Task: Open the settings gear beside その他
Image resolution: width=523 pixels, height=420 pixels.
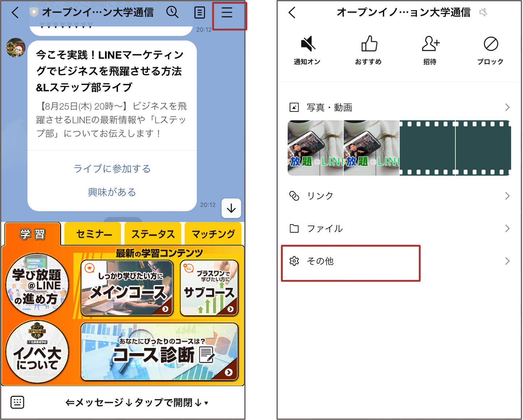Action: (x=294, y=260)
